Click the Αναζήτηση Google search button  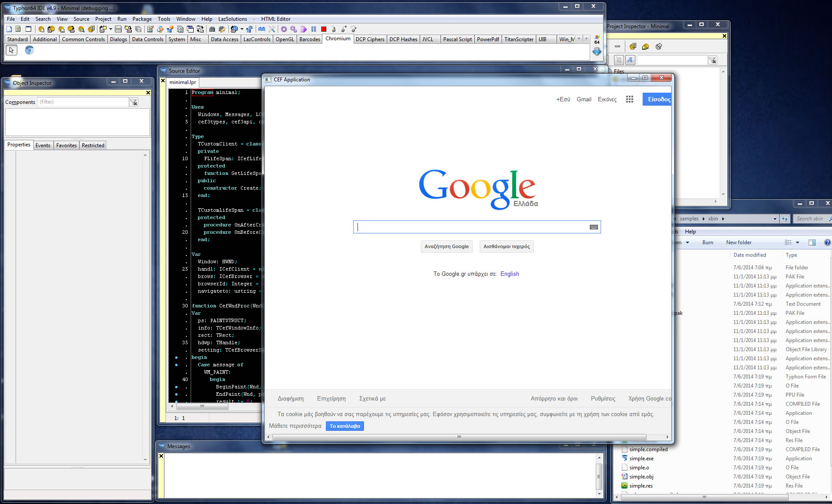pyautogui.click(x=446, y=246)
